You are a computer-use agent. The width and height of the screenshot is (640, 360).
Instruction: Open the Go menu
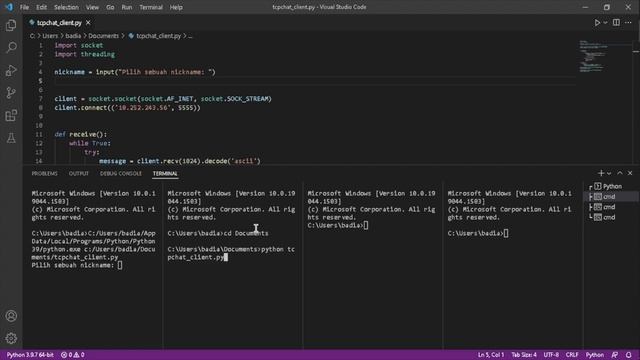point(110,7)
